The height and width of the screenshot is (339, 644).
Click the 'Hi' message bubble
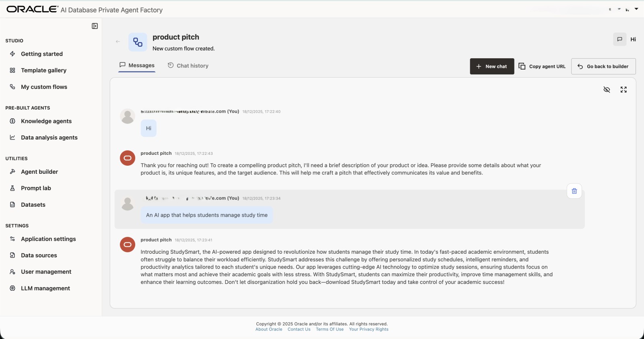coord(149,128)
